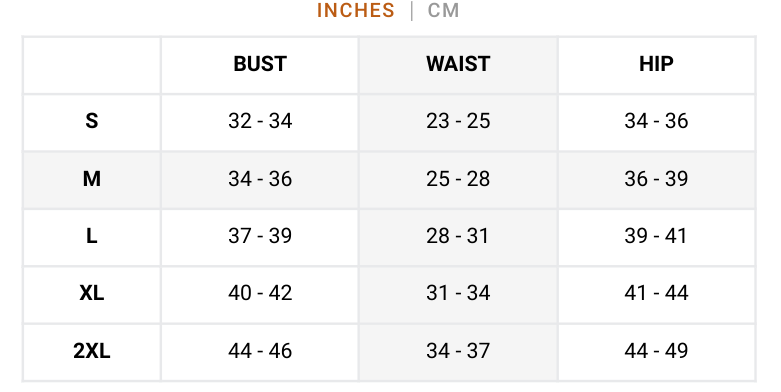Screen dimensions: 781x392
Task: Click bust value 44 - 46
Action: coord(260,351)
